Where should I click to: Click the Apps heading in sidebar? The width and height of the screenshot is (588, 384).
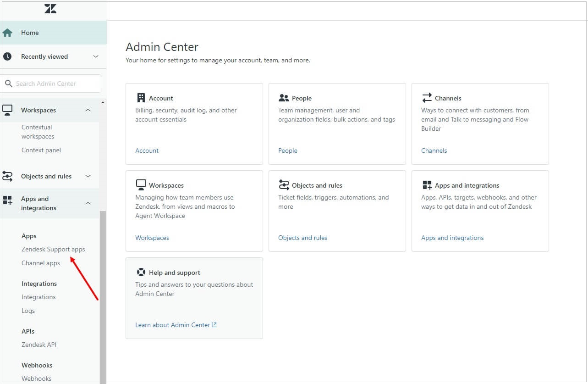coord(29,236)
